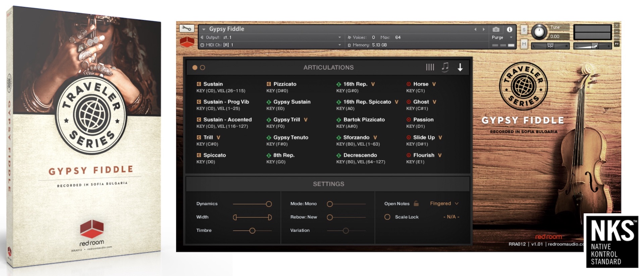Viewport: 644px width, 276px height.
Task: Enable the Scale Lock radio circle
Action: (387, 217)
